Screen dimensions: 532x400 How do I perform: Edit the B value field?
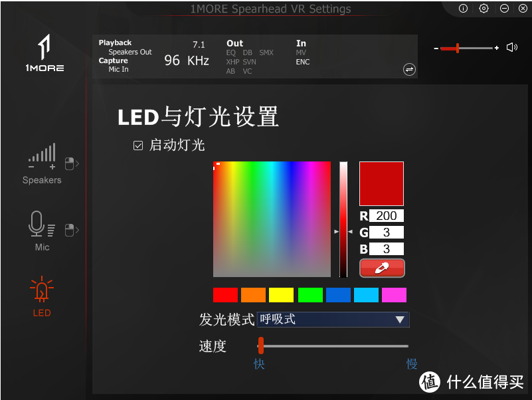click(x=387, y=249)
